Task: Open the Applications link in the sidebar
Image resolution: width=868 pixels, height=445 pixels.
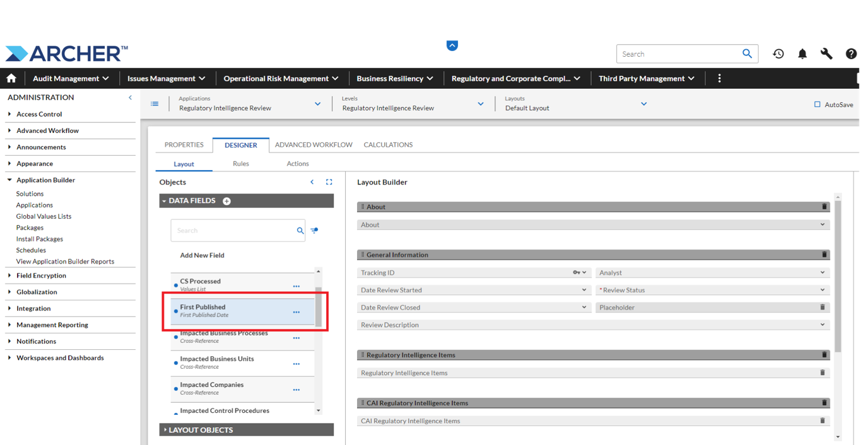Action: coord(35,205)
